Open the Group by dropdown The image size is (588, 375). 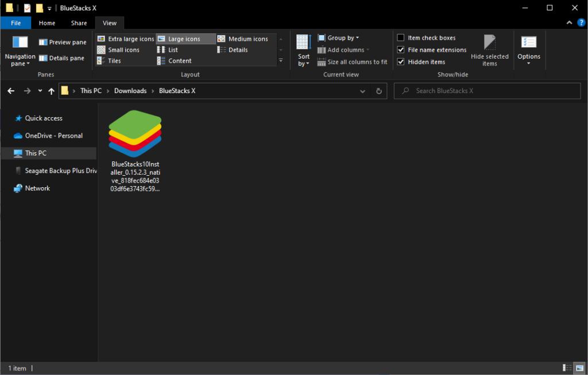[338, 37]
